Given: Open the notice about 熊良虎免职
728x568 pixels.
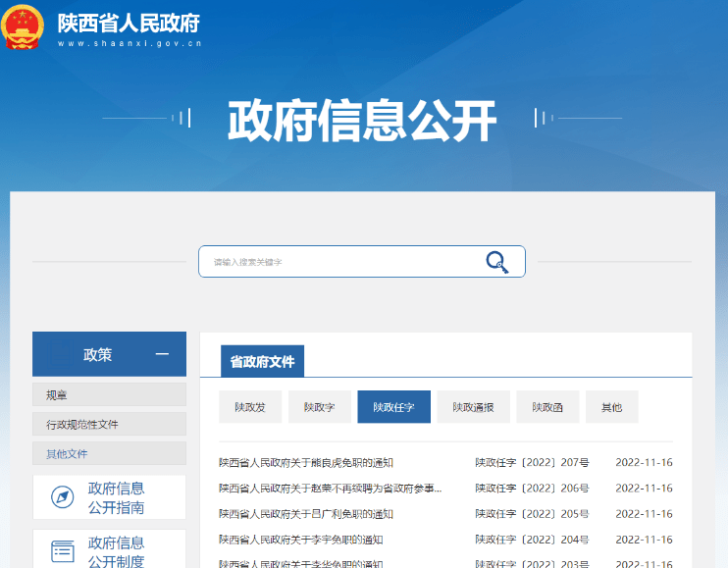Looking at the screenshot, I should click(x=306, y=463).
